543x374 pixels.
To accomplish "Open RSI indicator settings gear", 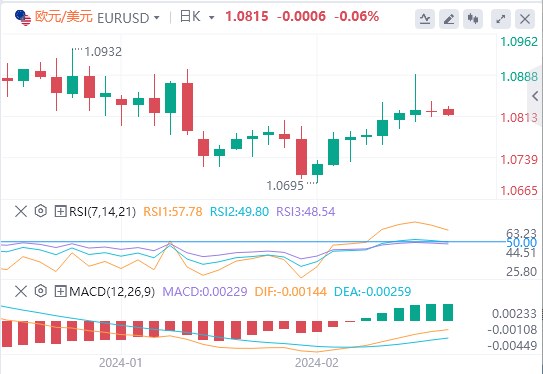I will tap(41, 211).
